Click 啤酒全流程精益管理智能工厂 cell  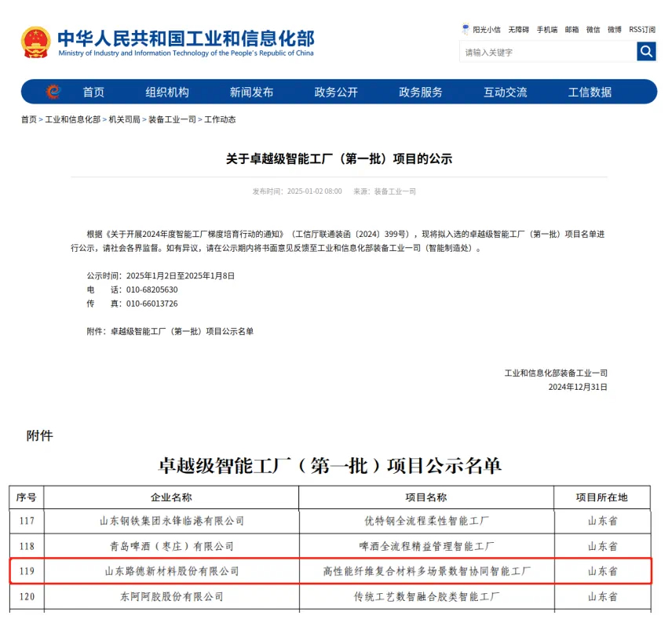426,546
